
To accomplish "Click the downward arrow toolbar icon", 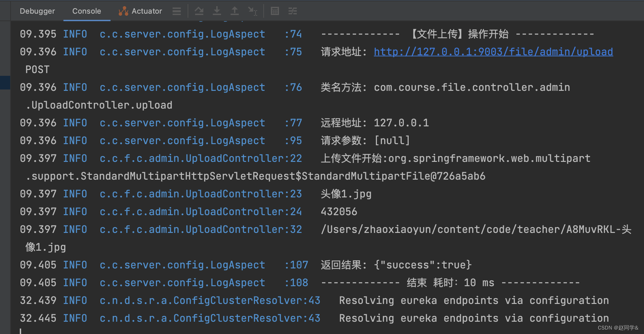I will click(217, 11).
